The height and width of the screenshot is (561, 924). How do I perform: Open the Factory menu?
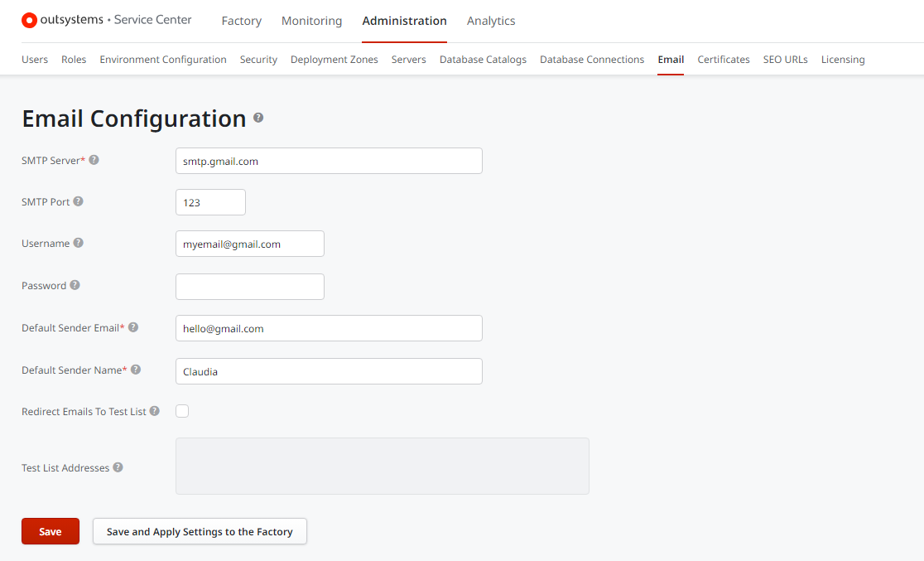click(242, 21)
